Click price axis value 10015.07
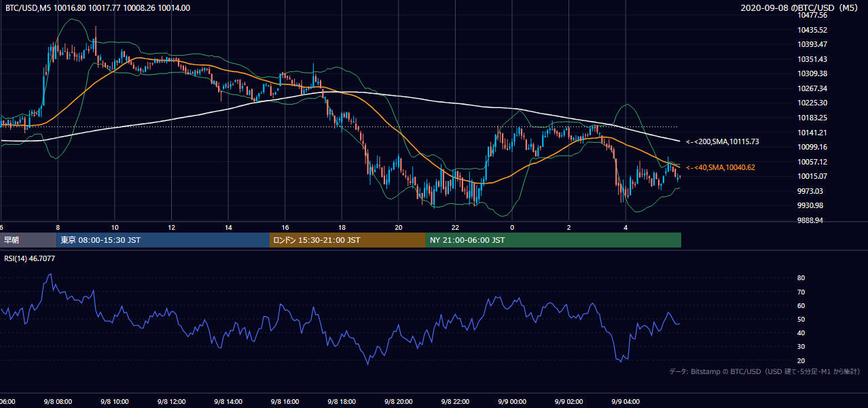 pyautogui.click(x=812, y=176)
